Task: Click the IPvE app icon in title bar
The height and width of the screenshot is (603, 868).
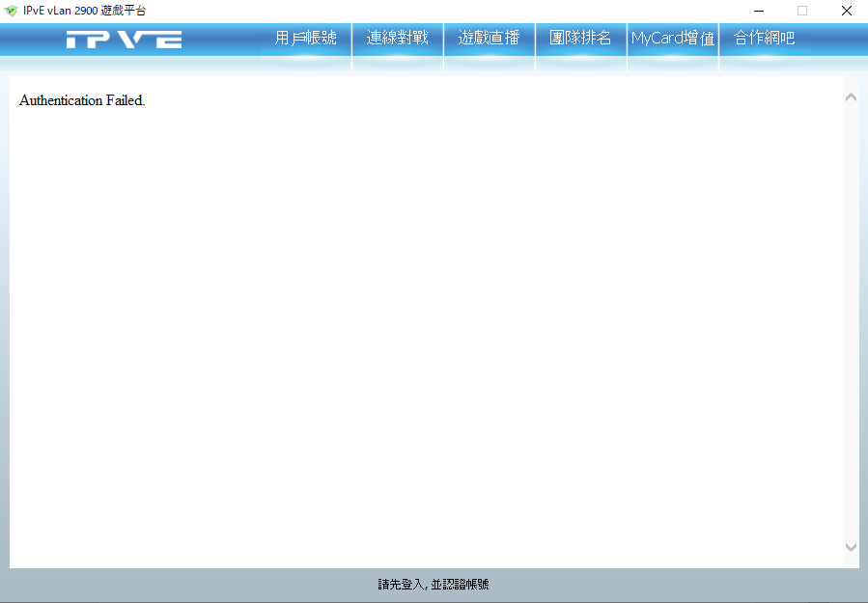Action: tap(11, 11)
